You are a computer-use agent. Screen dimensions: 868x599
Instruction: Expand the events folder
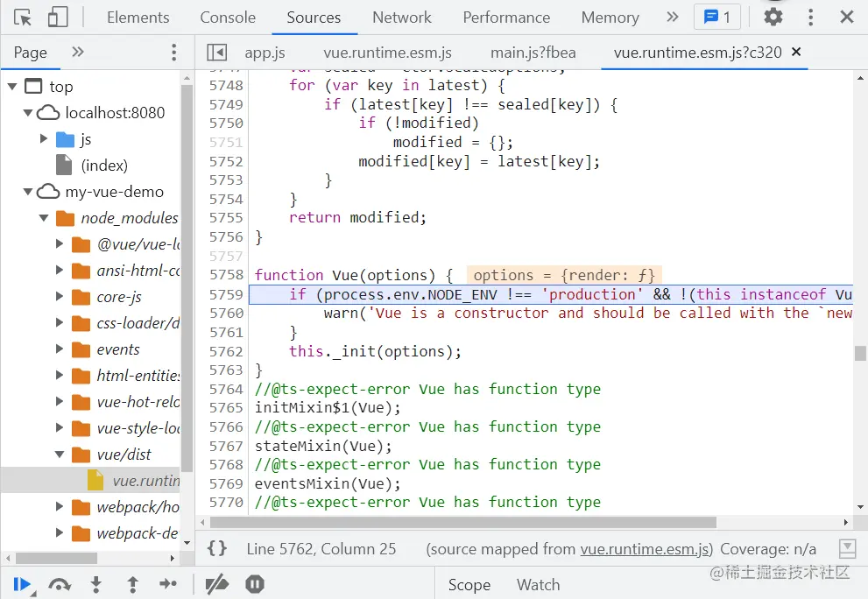coord(60,349)
